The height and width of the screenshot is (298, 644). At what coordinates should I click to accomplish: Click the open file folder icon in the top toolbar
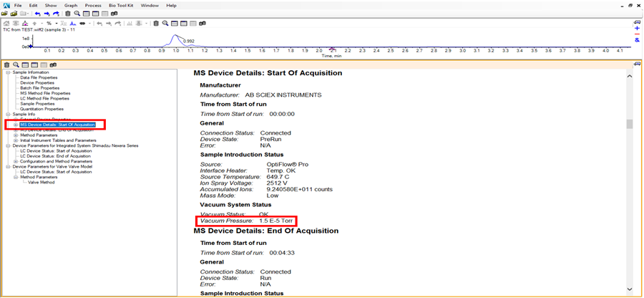click(x=14, y=14)
